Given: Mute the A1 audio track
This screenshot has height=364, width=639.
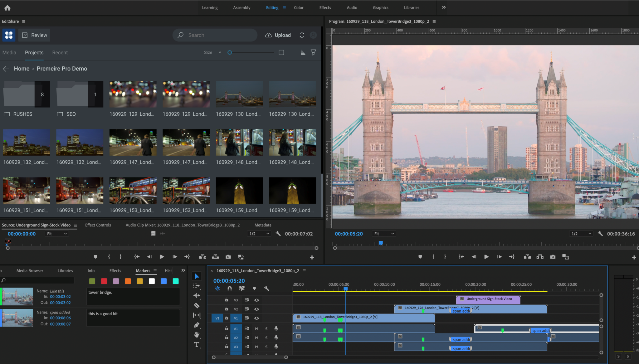Looking at the screenshot, I should [x=257, y=328].
